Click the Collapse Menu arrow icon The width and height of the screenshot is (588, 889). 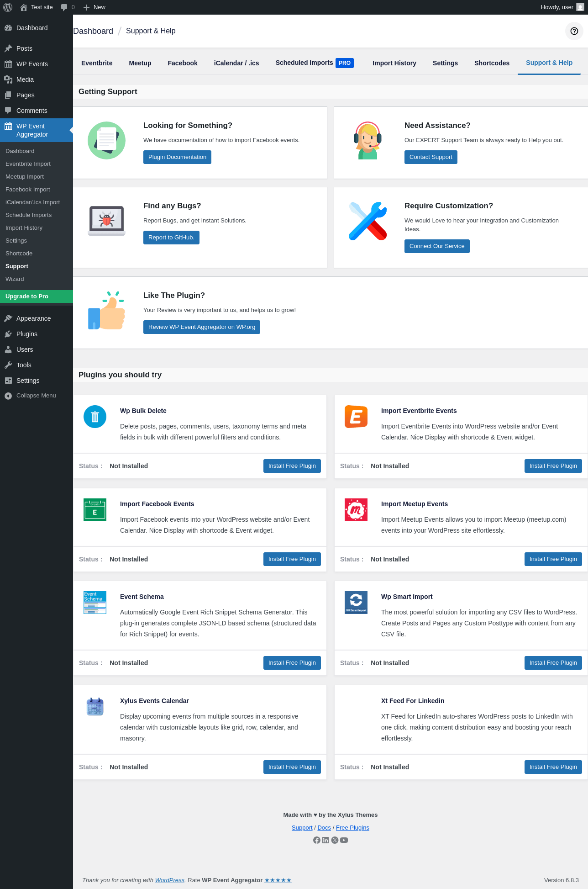coord(8,396)
